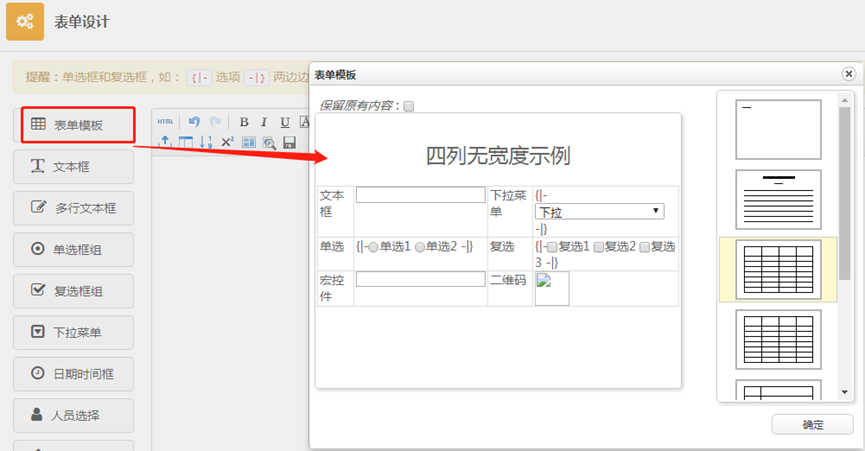Toggle HTML source view in editor

(x=165, y=122)
